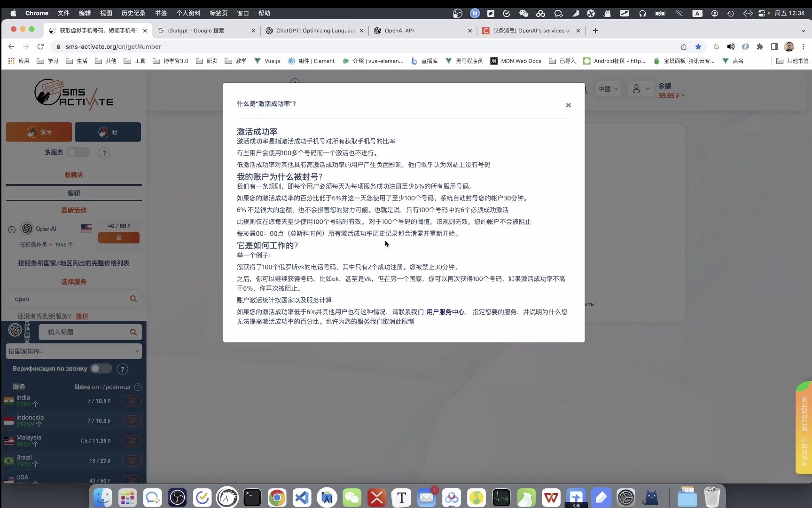
Task: Click the 输入标题 input field
Action: coord(85,332)
